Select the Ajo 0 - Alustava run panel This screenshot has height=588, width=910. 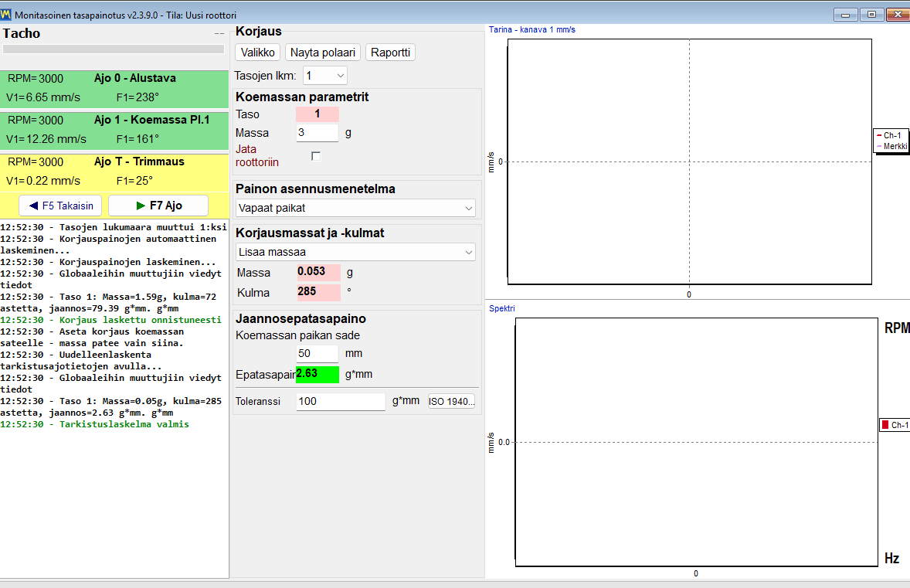pos(114,89)
